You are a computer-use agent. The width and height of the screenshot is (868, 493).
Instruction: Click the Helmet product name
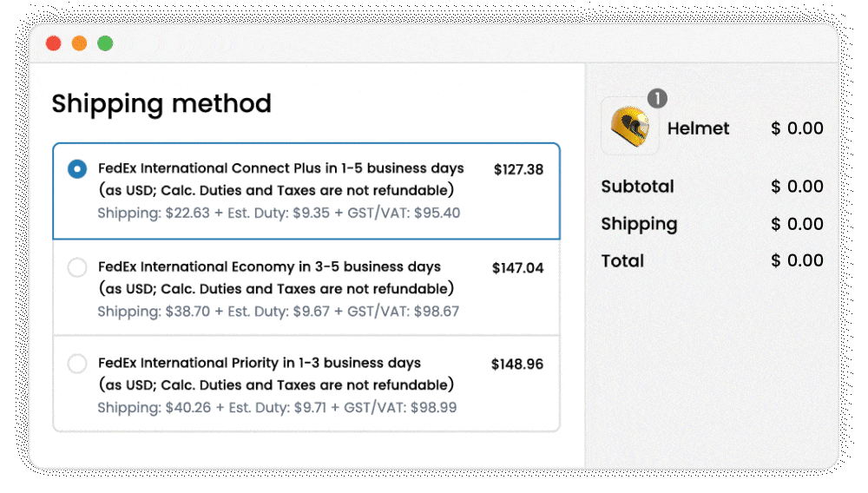(698, 128)
